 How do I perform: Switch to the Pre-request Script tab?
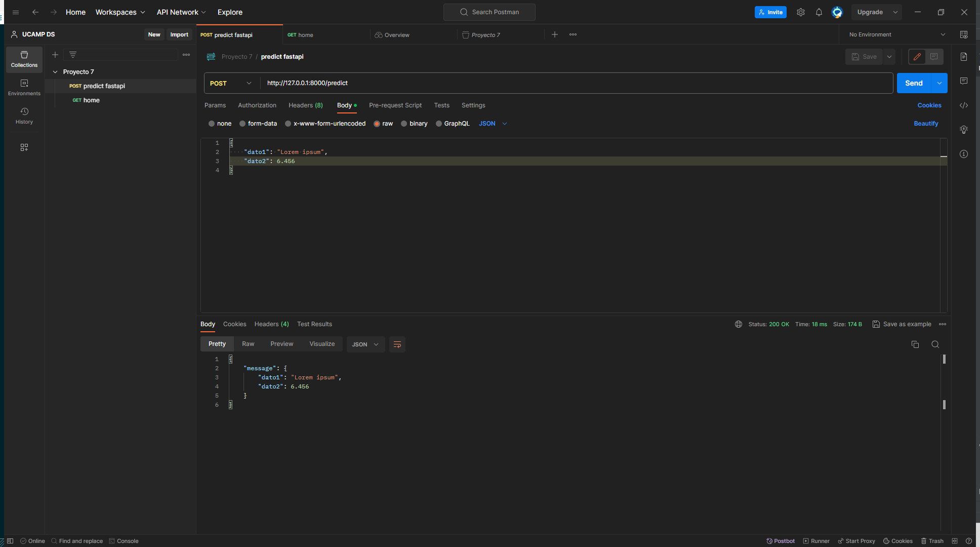pyautogui.click(x=395, y=105)
